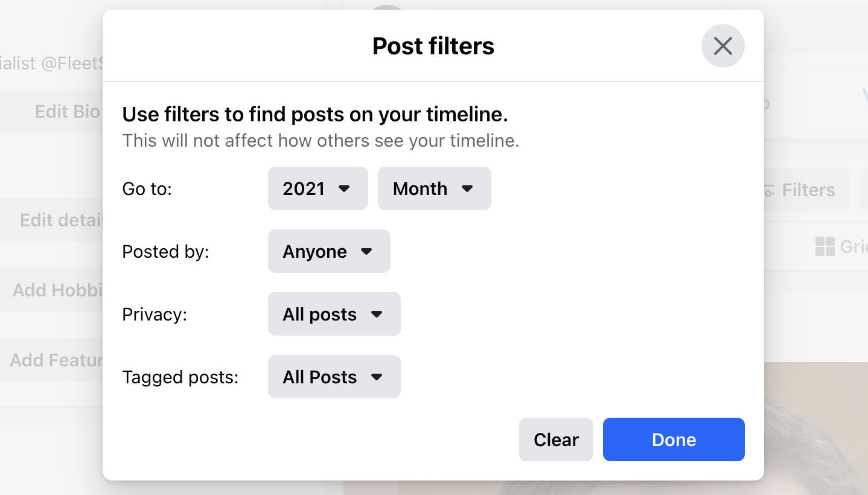Open the Tagged posts dropdown
The height and width of the screenshot is (495, 868).
[334, 377]
